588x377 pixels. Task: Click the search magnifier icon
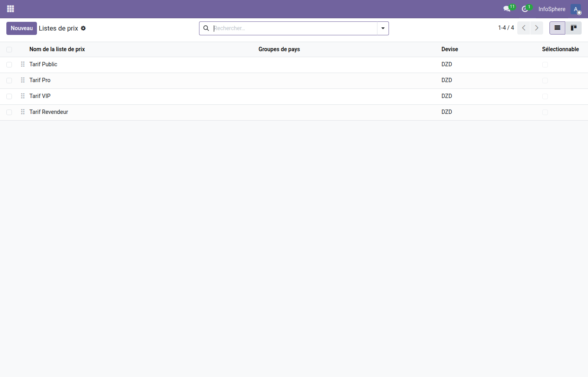pyautogui.click(x=206, y=28)
